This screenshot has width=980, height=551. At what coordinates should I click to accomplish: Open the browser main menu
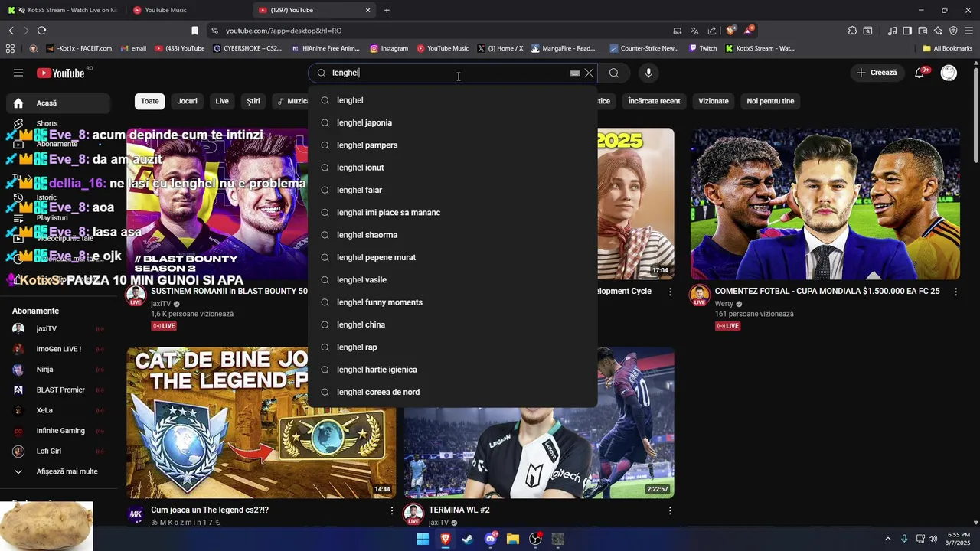tap(969, 31)
